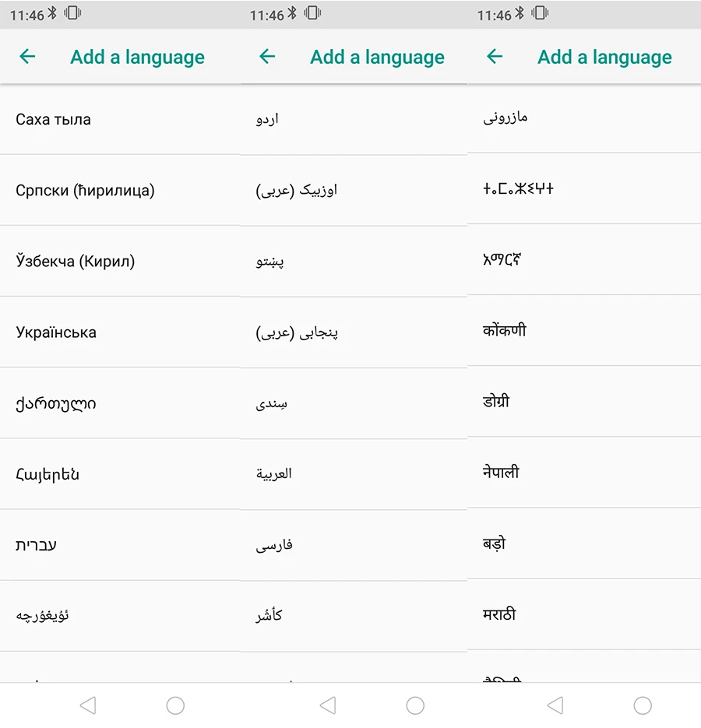Choose Հայերեն from the language list

point(120,474)
